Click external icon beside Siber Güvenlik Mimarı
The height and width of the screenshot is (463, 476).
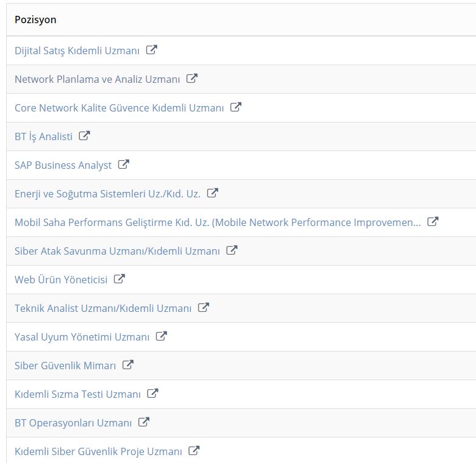[x=128, y=364]
